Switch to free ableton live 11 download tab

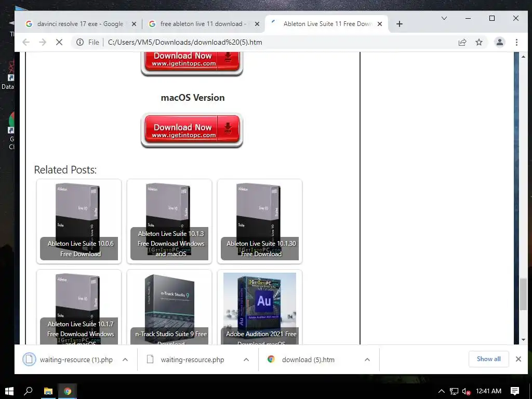pyautogui.click(x=203, y=24)
